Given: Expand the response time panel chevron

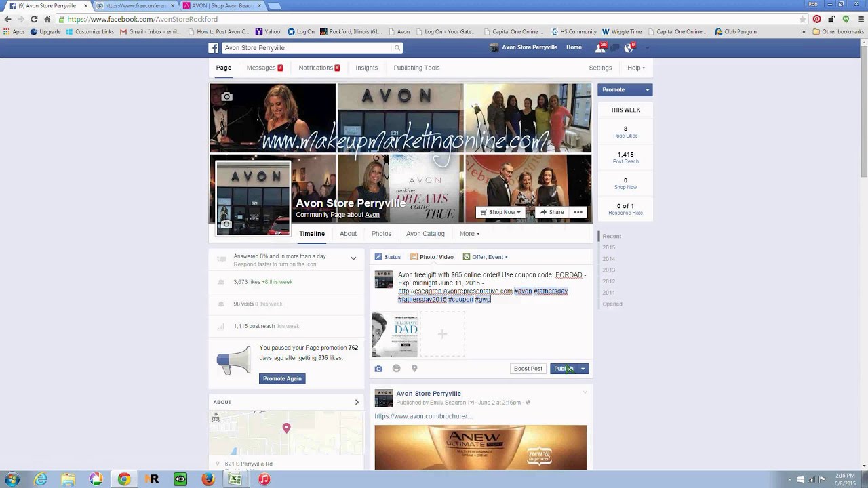Looking at the screenshot, I should point(353,258).
